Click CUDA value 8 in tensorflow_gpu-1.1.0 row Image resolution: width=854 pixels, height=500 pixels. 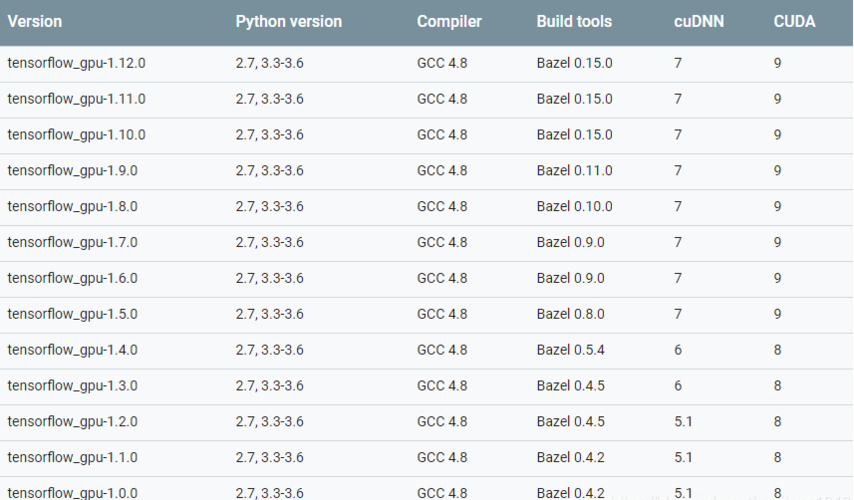point(777,458)
